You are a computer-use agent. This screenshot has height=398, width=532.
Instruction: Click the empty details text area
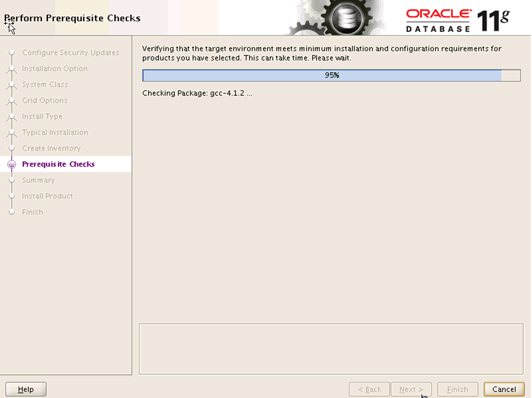tap(331, 349)
